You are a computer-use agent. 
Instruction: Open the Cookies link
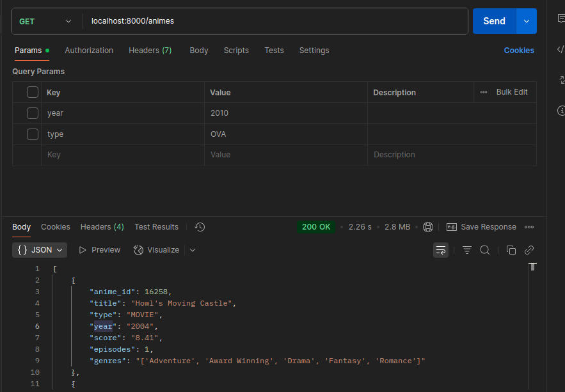(519, 51)
